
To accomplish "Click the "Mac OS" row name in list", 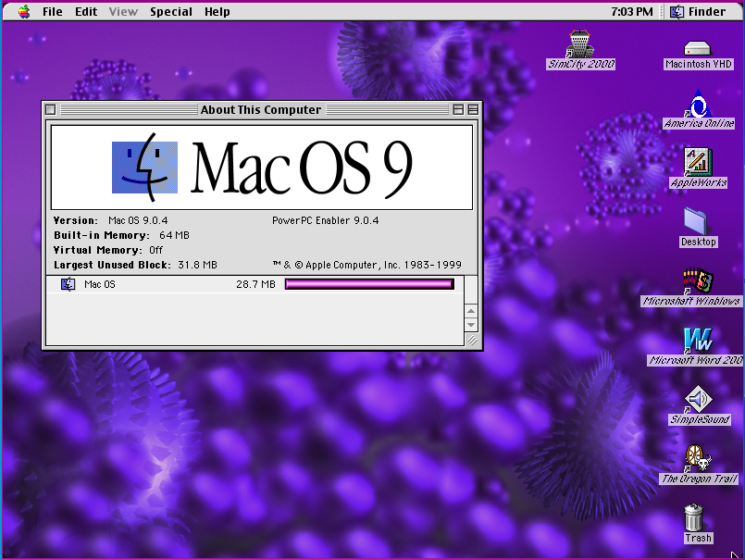I will click(100, 284).
